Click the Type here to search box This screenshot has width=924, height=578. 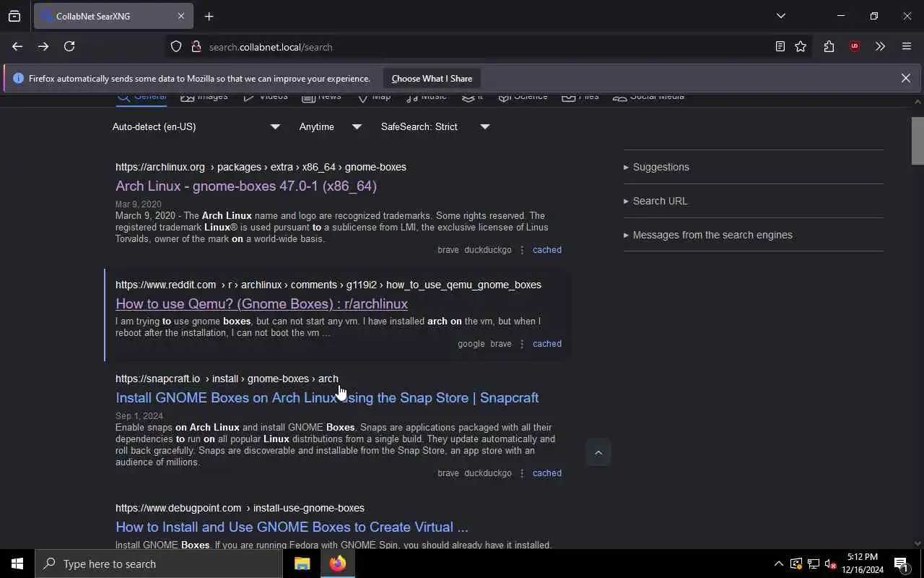pyautogui.click(x=159, y=564)
